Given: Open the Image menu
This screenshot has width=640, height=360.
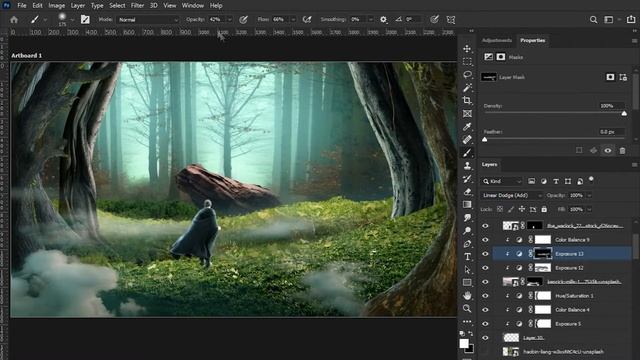Looking at the screenshot, I should [x=57, y=5].
